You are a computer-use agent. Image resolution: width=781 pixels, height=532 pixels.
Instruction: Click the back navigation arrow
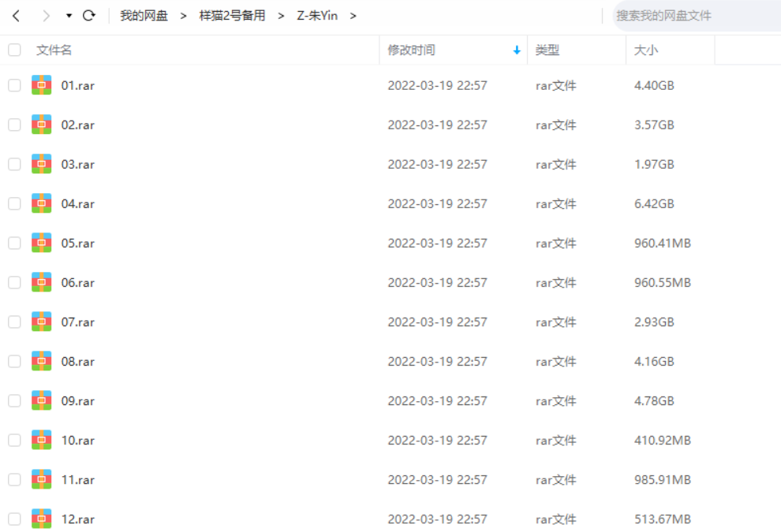coord(16,16)
